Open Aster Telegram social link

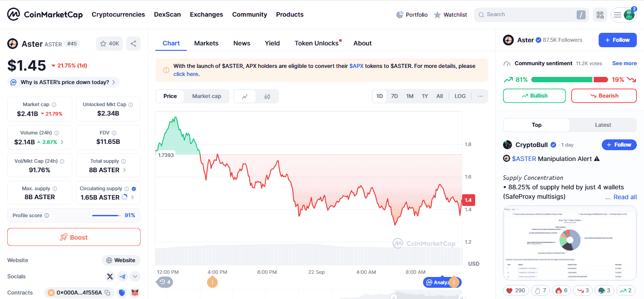pos(123,277)
